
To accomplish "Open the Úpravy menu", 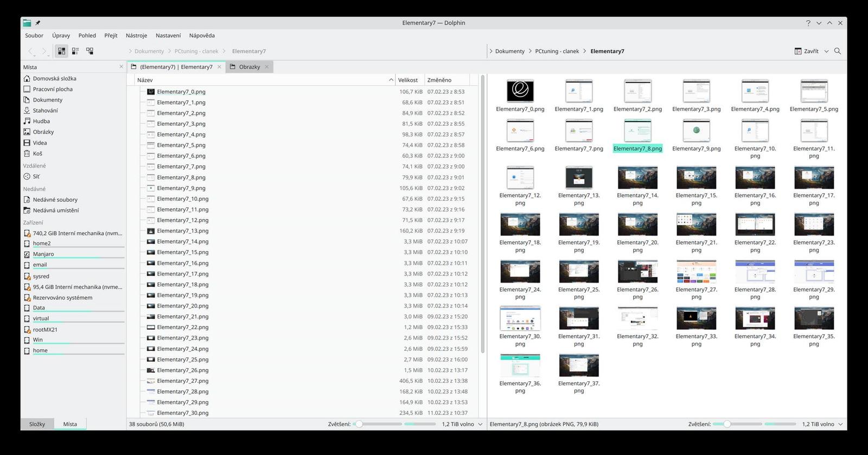I will (x=61, y=35).
